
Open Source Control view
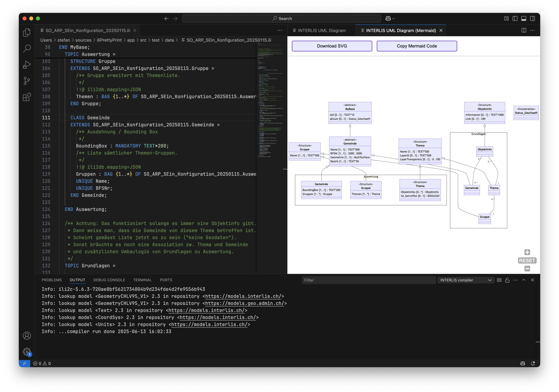click(27, 81)
